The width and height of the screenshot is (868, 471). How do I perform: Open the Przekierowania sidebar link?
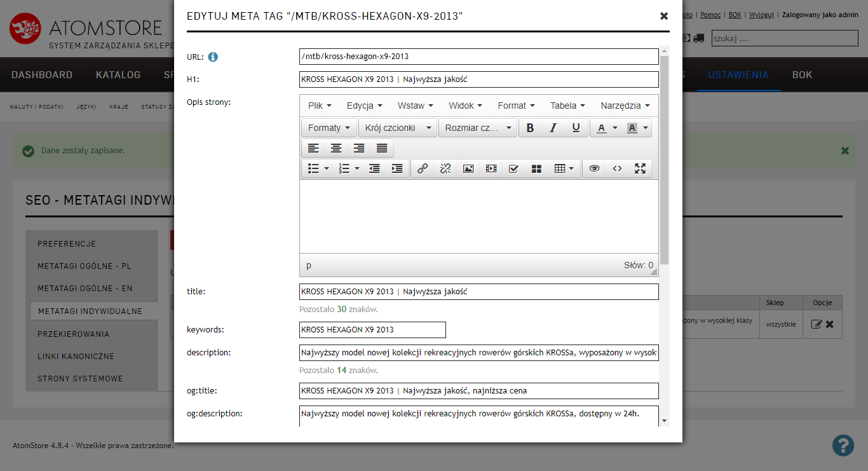tap(73, 334)
